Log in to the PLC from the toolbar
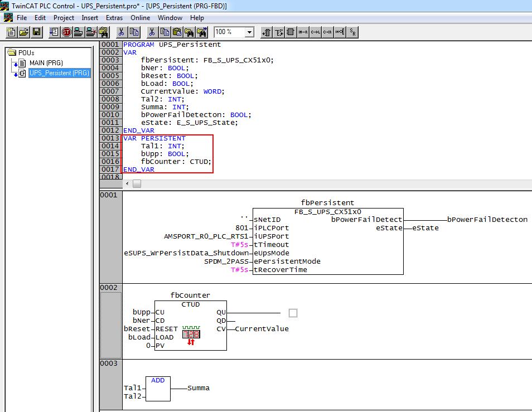Image resolution: width=532 pixels, height=412 pixels. tap(79, 32)
